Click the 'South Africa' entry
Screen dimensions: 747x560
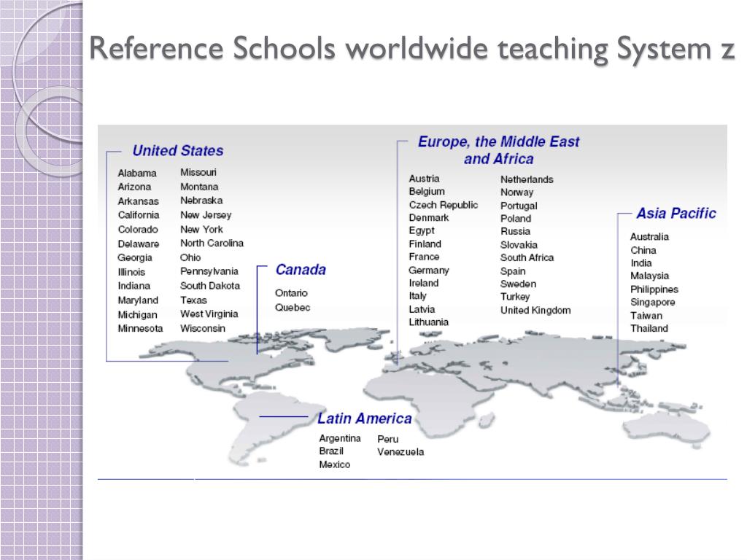(527, 257)
